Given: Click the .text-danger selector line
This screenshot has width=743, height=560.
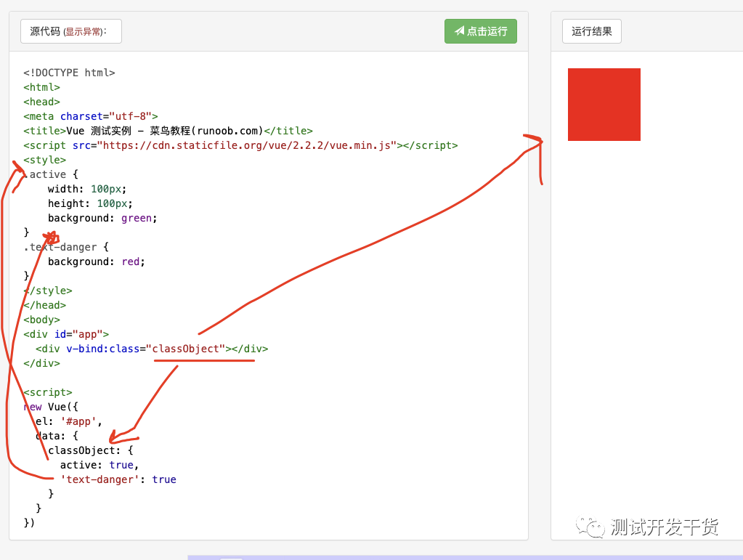Looking at the screenshot, I should coord(66,247).
